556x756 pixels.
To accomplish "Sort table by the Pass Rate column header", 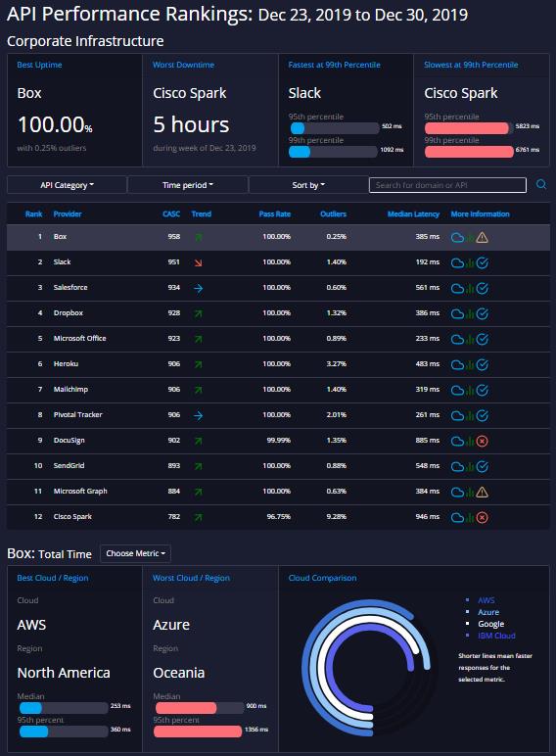I will [x=275, y=214].
